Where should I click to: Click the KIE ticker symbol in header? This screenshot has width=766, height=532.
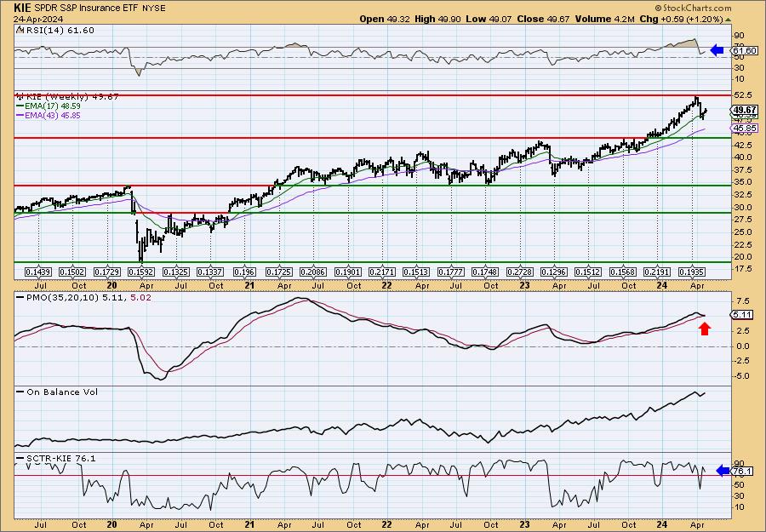[22, 8]
